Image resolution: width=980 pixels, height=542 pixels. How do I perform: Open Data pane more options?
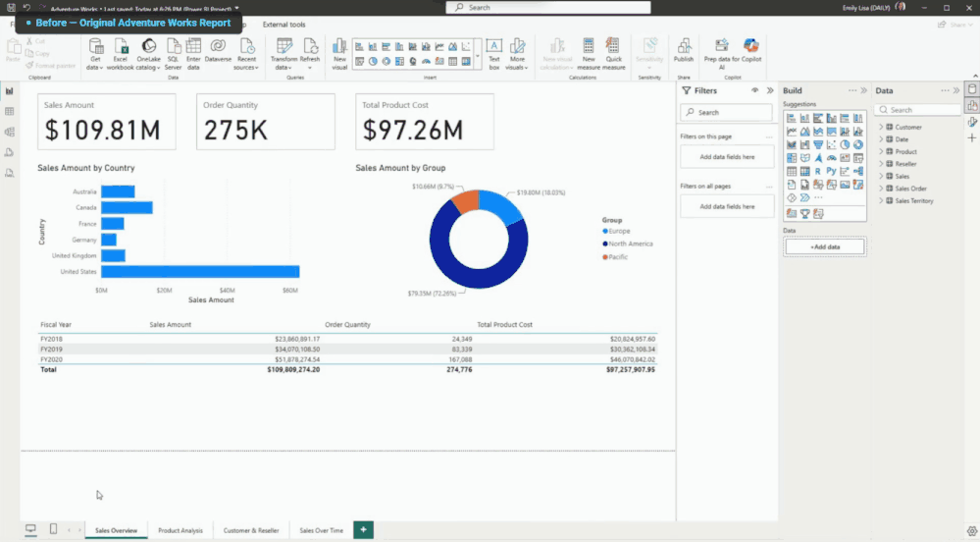coord(945,90)
